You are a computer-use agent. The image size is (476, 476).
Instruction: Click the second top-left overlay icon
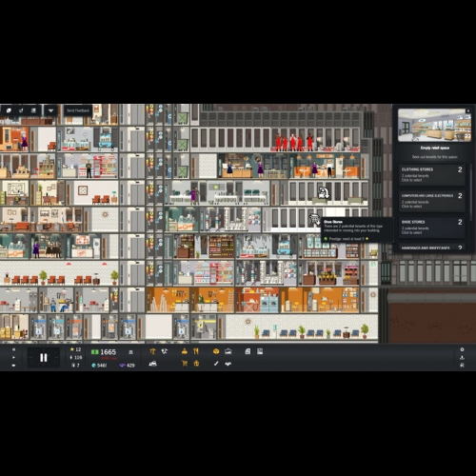(x=21, y=110)
